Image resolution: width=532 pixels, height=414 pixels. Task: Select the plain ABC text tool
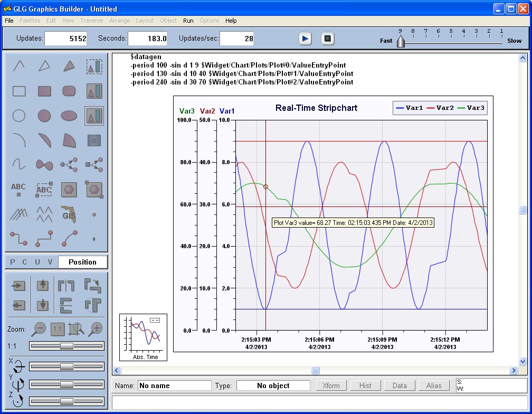click(x=19, y=189)
